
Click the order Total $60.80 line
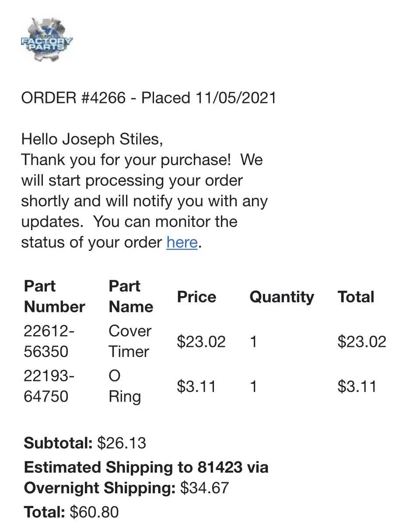point(71,512)
